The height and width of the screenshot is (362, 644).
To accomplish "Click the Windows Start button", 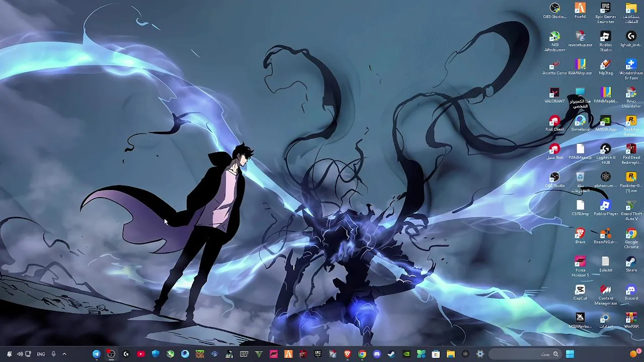I will [570, 354].
